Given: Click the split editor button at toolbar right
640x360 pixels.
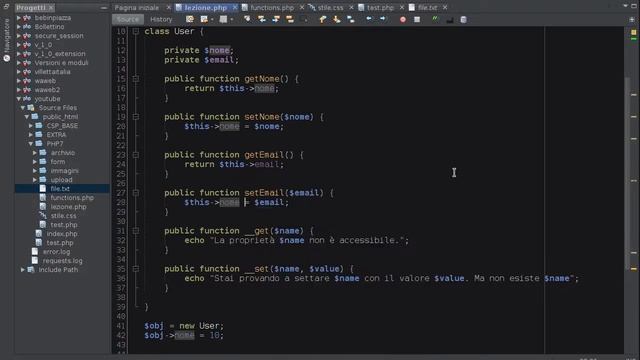Looking at the screenshot, I should (632, 19).
